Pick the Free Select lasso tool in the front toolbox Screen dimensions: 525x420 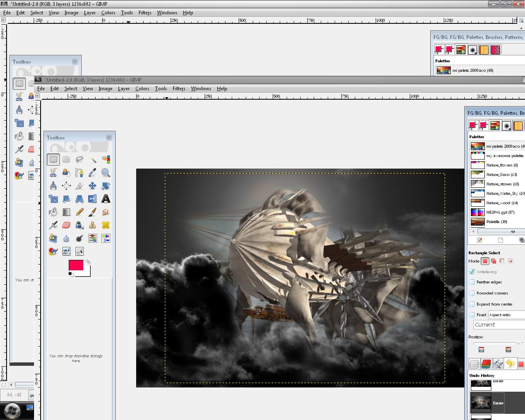tap(79, 160)
